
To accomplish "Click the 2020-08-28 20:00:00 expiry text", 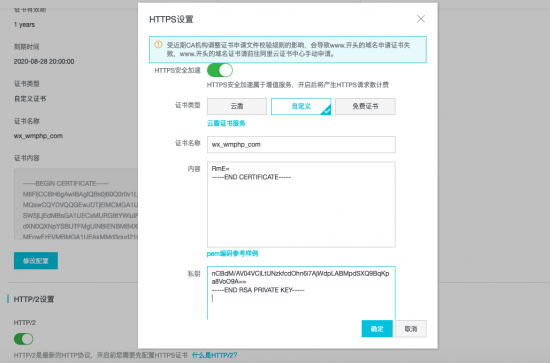I will pyautogui.click(x=44, y=61).
